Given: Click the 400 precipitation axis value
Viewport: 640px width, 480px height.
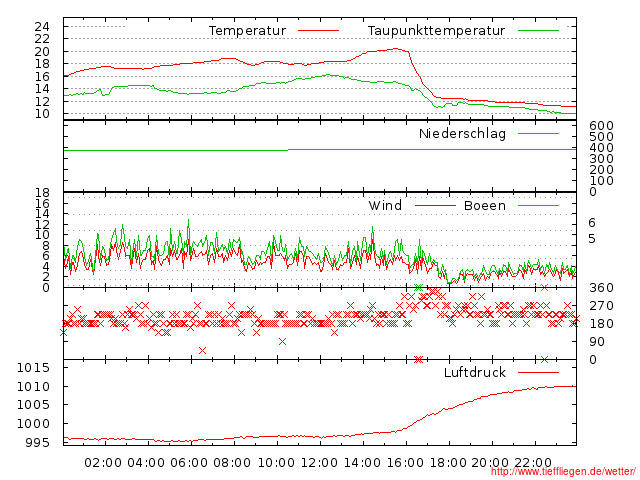Looking at the screenshot, I should coord(601,148).
